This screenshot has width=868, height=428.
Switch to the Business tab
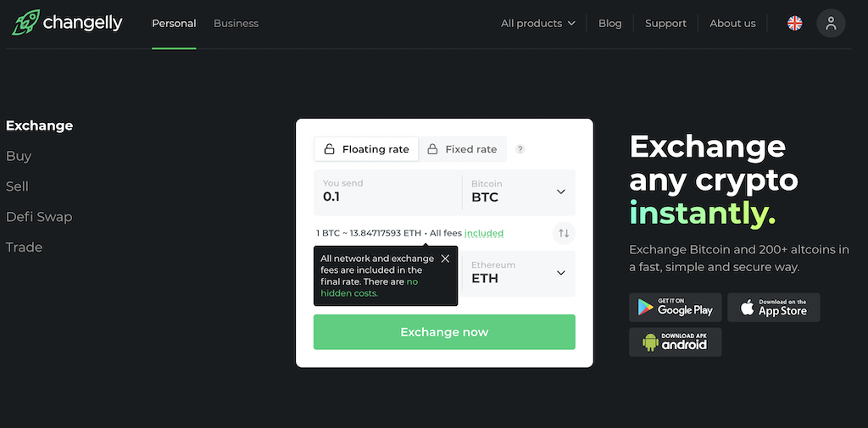(x=236, y=23)
